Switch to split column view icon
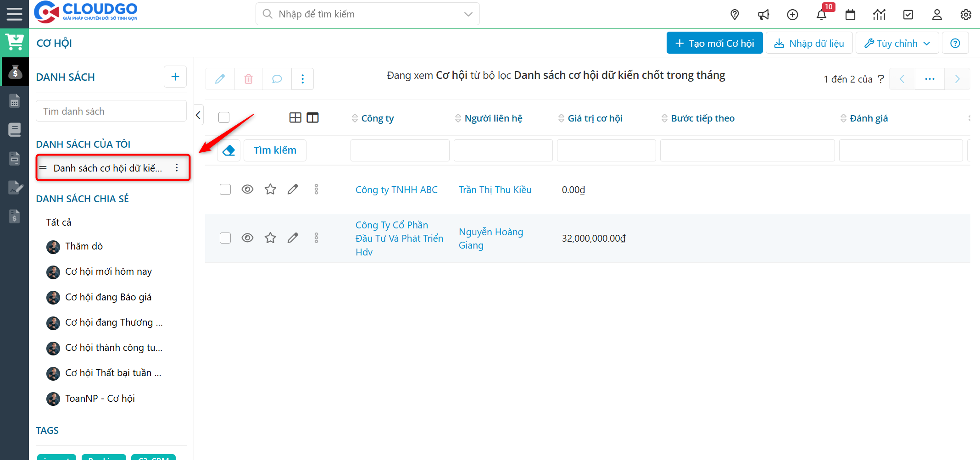The width and height of the screenshot is (980, 460). click(312, 118)
